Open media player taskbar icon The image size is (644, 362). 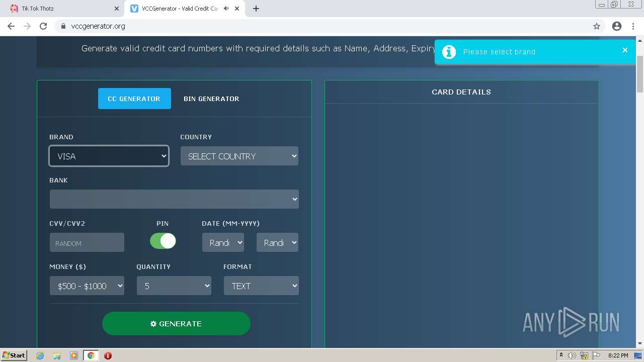point(74,355)
